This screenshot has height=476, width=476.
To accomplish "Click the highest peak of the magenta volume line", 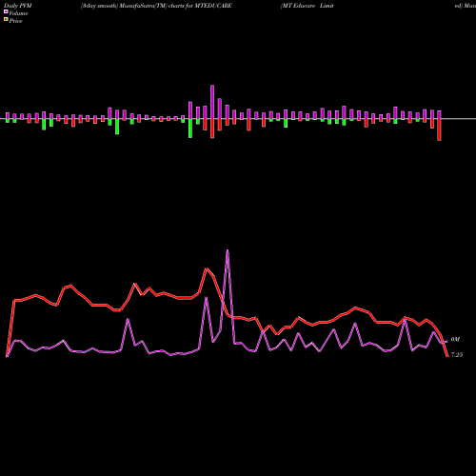I will 228,250.
